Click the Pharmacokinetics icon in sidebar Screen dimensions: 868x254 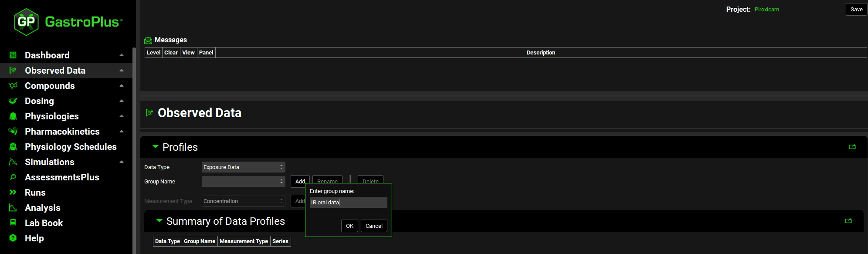pyautogui.click(x=13, y=132)
